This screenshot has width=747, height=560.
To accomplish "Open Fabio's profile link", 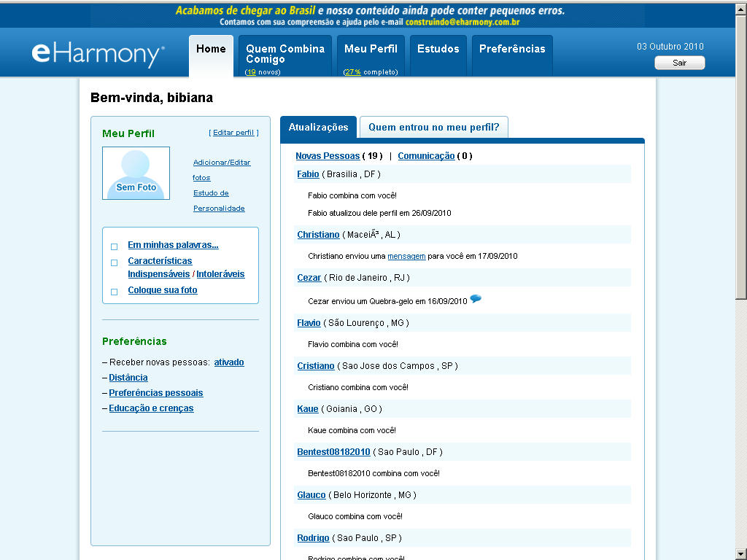I will pos(309,174).
